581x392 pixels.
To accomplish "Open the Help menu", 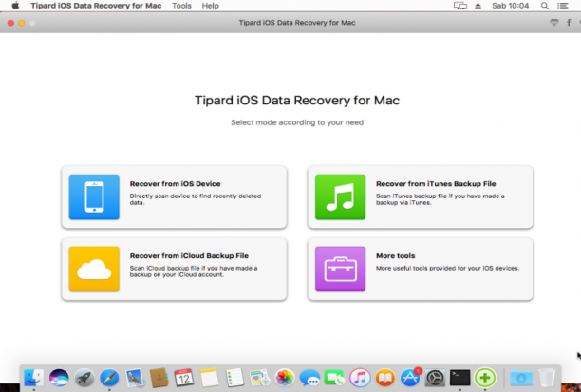I will [210, 6].
